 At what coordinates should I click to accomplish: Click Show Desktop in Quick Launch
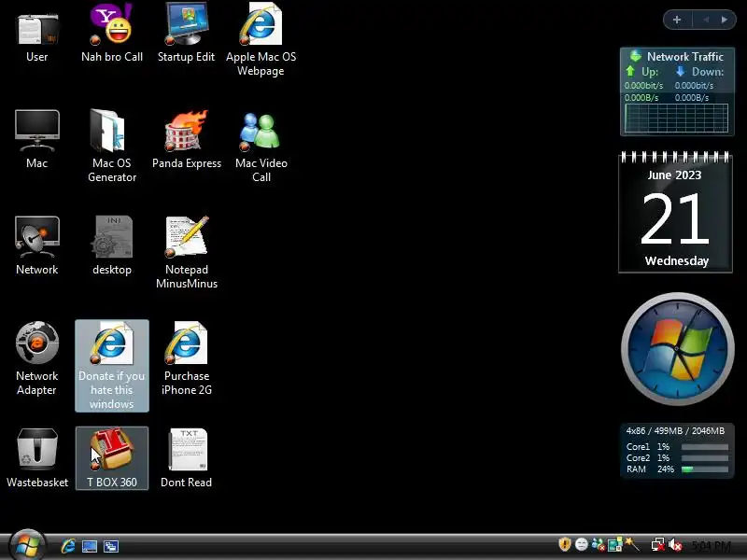coord(90,546)
